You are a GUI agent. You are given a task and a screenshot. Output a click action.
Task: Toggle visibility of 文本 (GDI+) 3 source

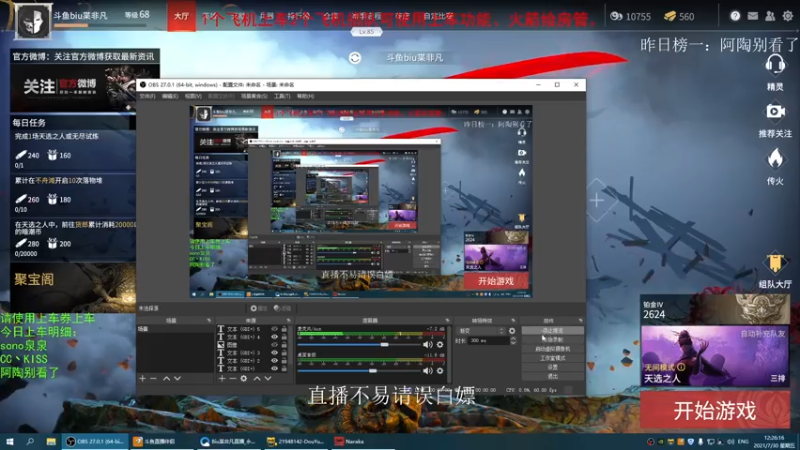[274, 353]
